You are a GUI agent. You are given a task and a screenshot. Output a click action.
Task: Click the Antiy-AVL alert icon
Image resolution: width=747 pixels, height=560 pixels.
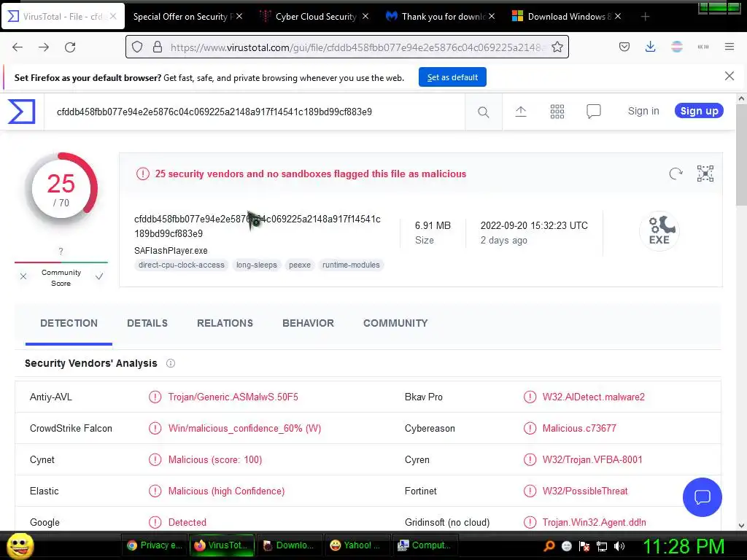[x=155, y=397]
